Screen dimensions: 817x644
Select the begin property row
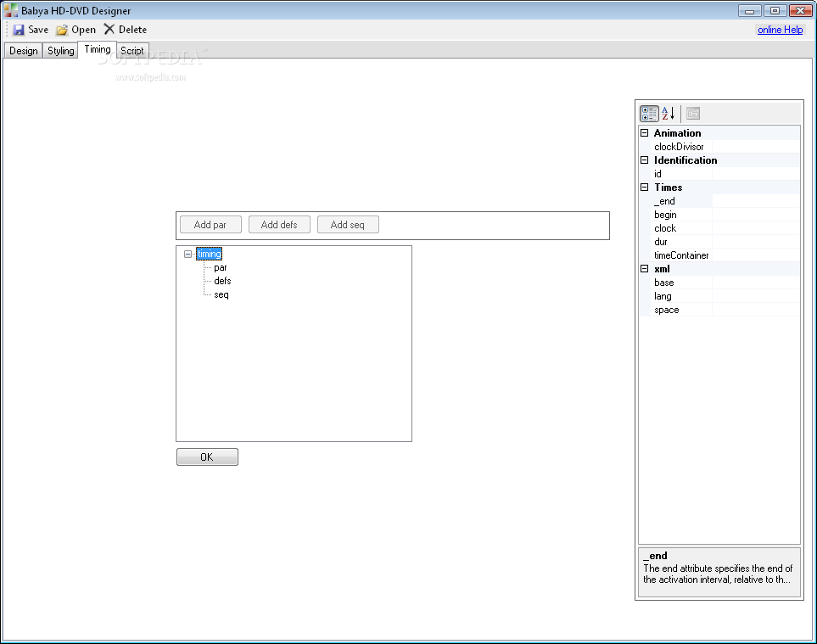tap(719, 215)
